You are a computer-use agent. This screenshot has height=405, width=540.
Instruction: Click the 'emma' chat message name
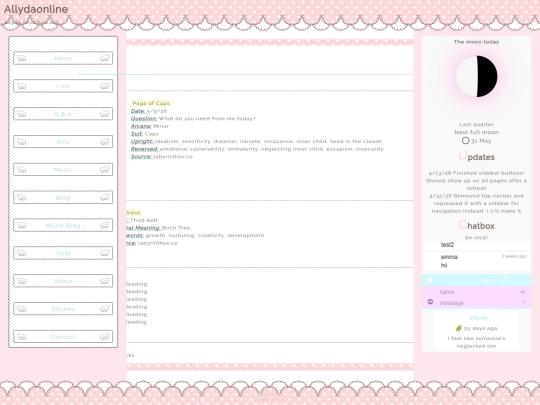point(449,257)
